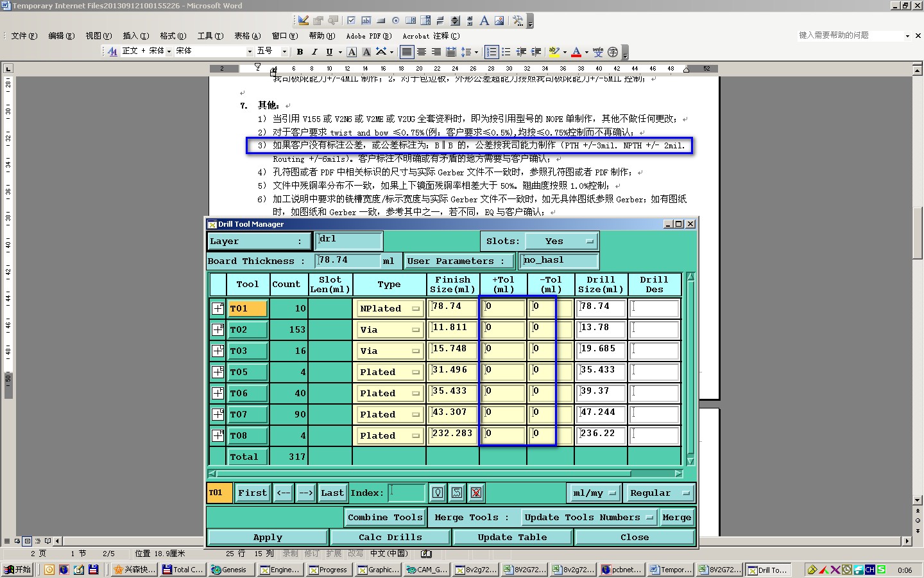
Task: Expand the T01 tool row
Action: tap(218, 308)
